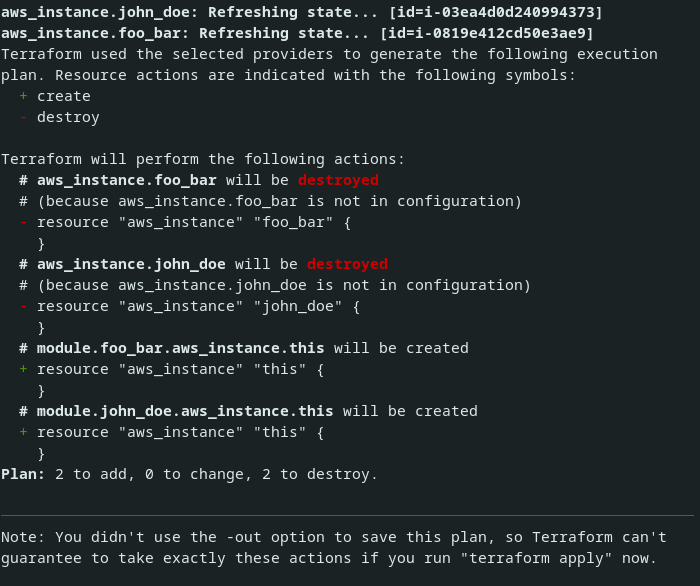700x586 pixels.
Task: Click red "destroyed" on the aws_instance.foo_bar line
Action: [x=338, y=180]
